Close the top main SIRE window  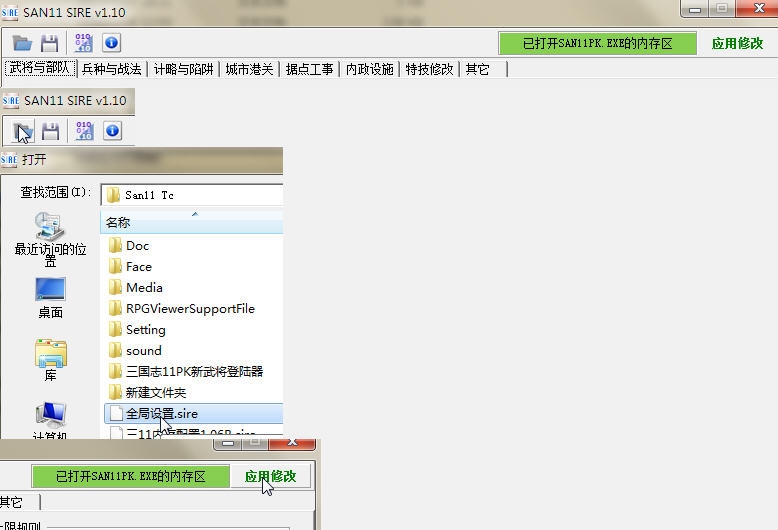pos(758,8)
